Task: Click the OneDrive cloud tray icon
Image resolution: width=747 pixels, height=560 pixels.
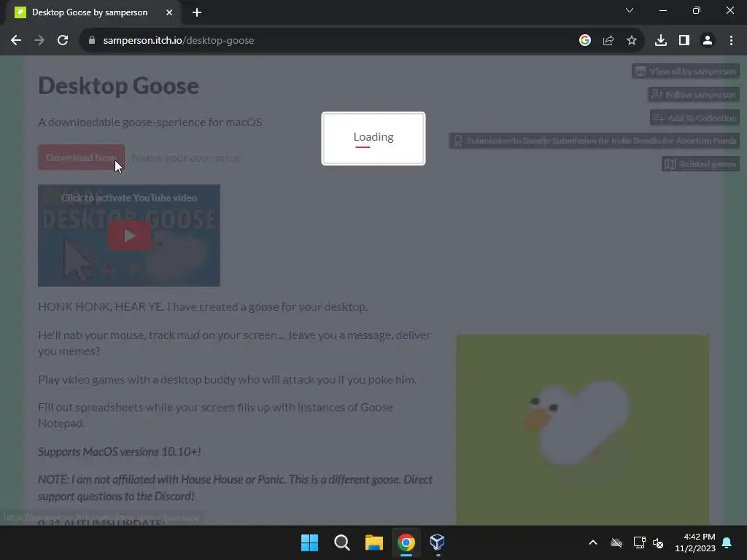Action: tap(616, 542)
